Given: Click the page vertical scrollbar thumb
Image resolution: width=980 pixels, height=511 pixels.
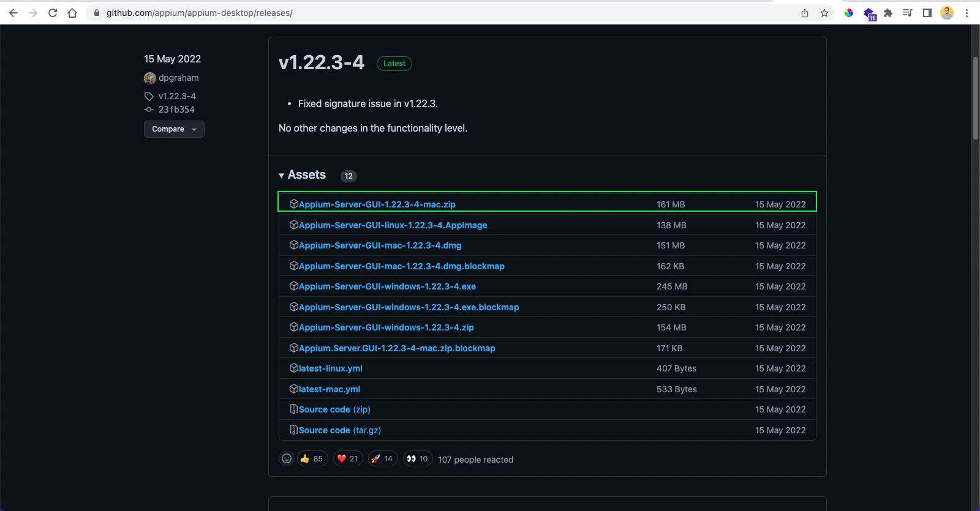Looking at the screenshot, I should [976, 98].
